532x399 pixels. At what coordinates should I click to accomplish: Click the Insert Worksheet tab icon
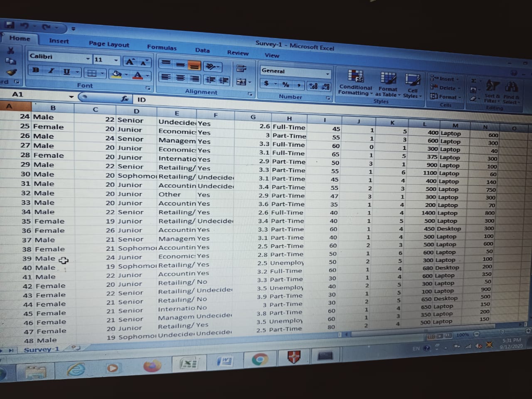[x=76, y=347]
